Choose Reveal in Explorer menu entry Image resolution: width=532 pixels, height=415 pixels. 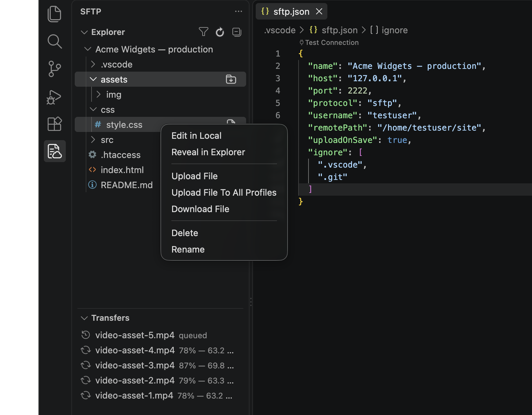coord(224,152)
